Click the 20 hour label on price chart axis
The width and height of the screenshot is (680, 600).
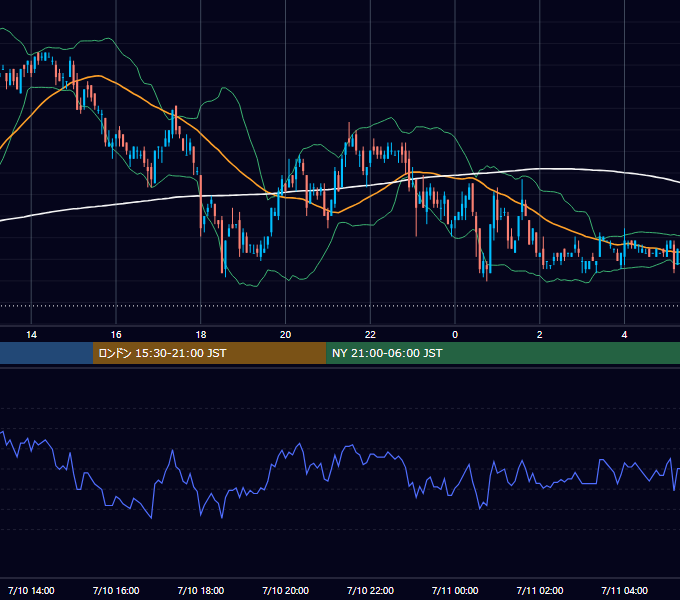coord(285,335)
